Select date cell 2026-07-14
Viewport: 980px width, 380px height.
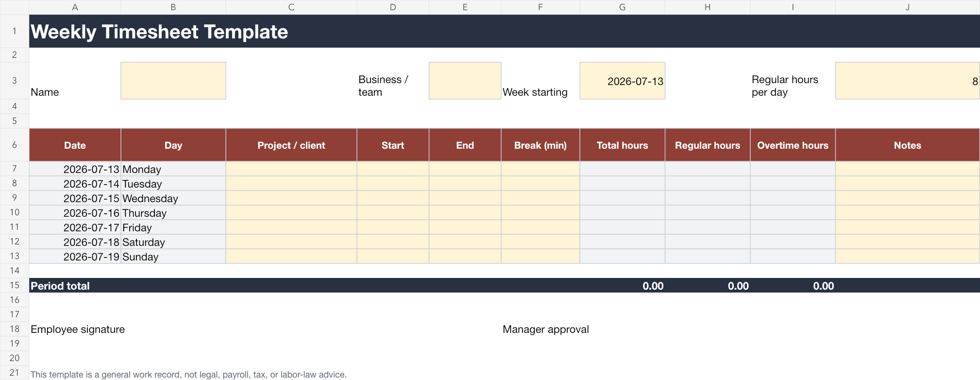(x=75, y=184)
